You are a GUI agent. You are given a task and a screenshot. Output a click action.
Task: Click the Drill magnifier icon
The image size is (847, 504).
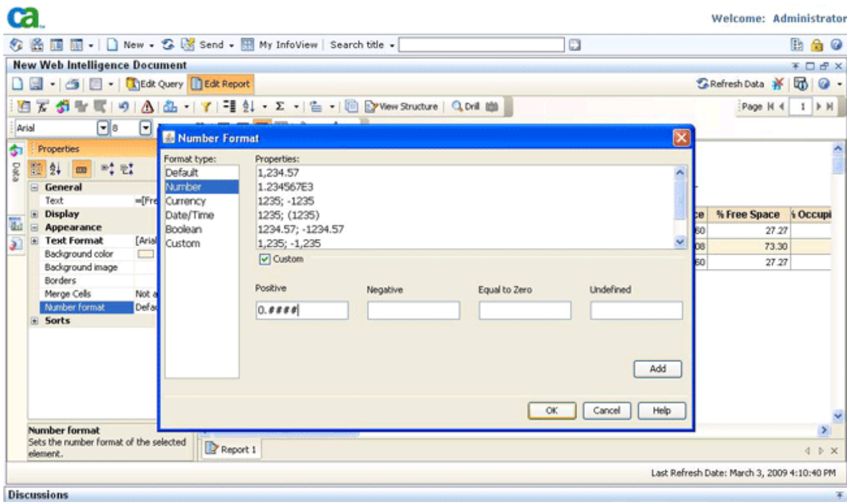(457, 107)
